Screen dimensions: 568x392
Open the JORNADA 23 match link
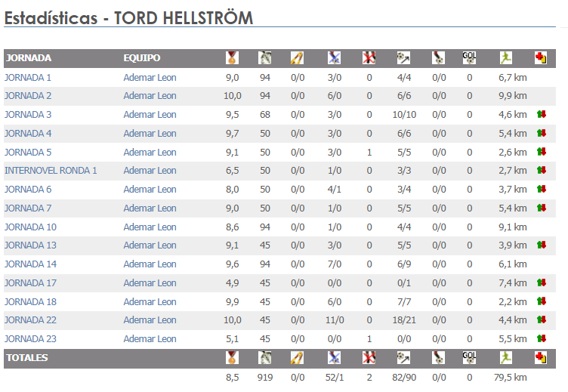30,339
